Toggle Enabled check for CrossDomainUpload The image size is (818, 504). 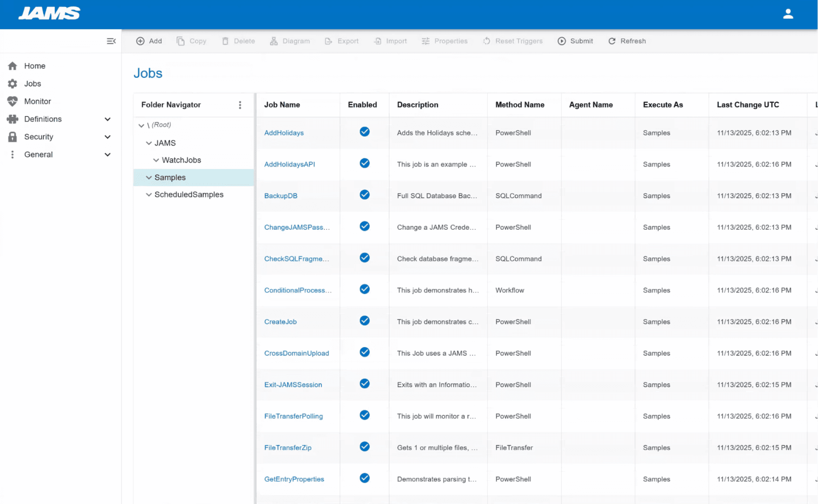click(364, 352)
